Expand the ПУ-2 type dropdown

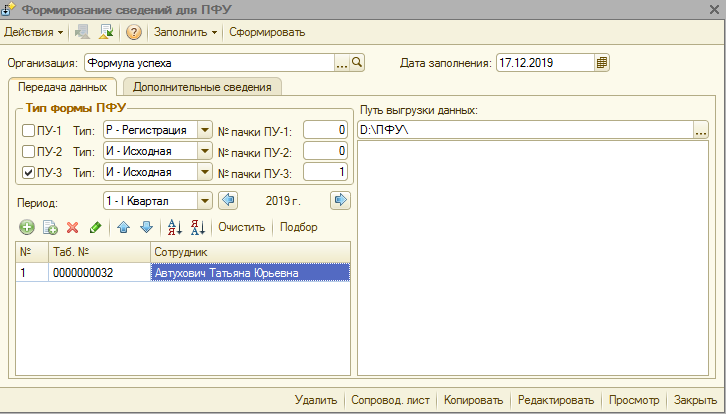[x=204, y=151]
